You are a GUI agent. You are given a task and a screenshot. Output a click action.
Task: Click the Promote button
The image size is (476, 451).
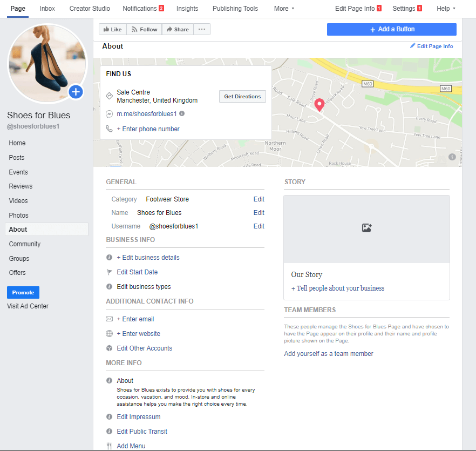point(23,292)
